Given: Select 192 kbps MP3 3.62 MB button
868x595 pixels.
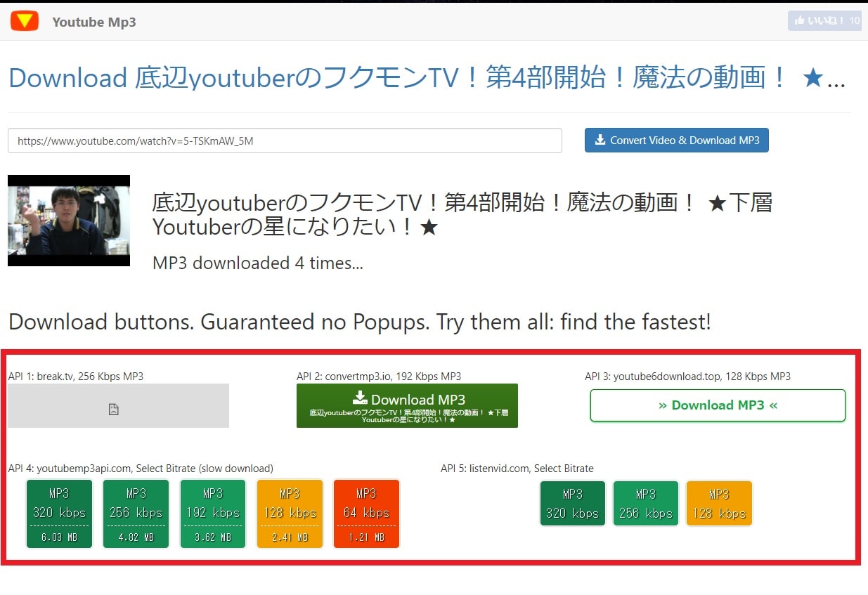Looking at the screenshot, I should tap(212, 514).
